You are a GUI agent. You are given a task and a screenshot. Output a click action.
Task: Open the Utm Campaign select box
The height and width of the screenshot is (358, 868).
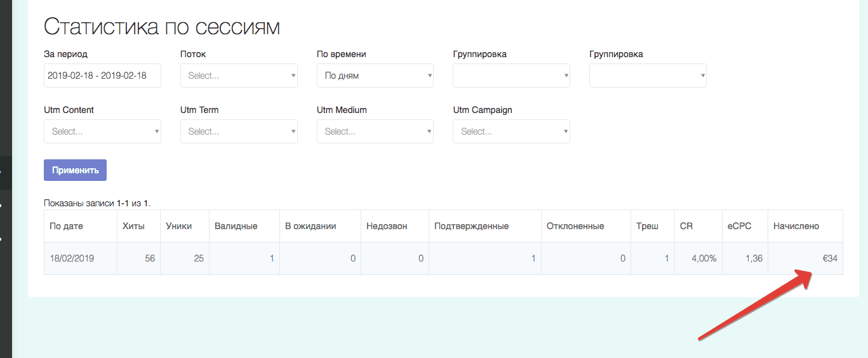[511, 131]
